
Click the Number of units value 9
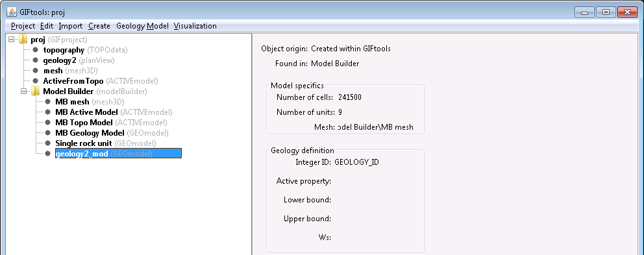(x=340, y=112)
